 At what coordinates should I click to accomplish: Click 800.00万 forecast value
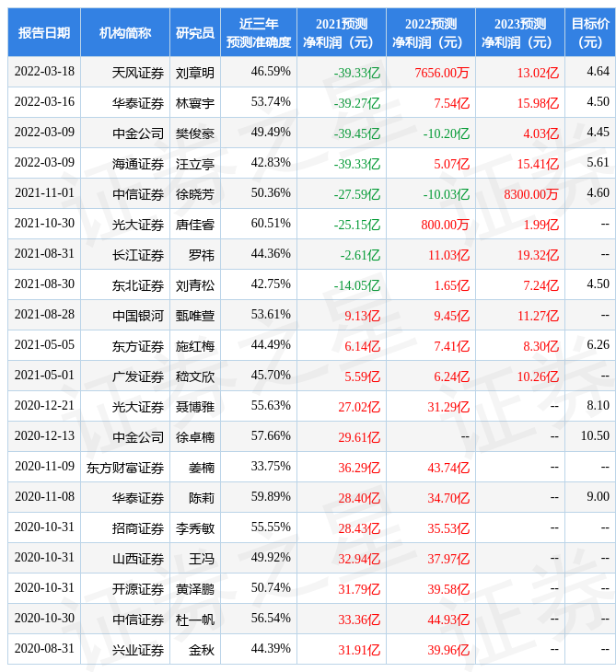tap(445, 225)
